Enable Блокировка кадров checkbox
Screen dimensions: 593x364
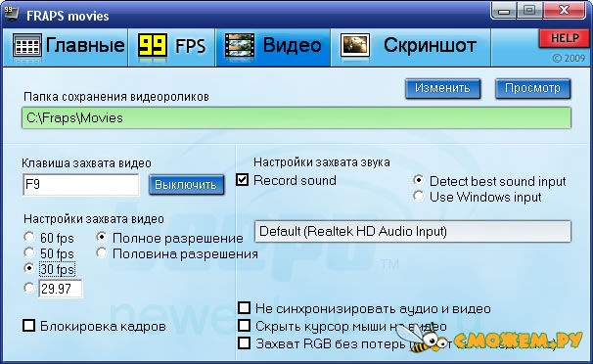click(x=28, y=326)
